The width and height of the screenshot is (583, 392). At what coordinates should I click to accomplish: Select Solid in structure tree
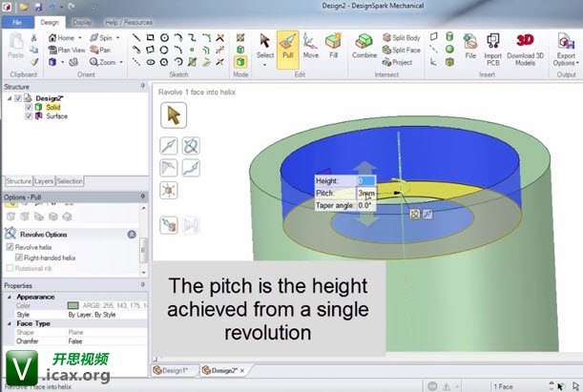(x=52, y=108)
